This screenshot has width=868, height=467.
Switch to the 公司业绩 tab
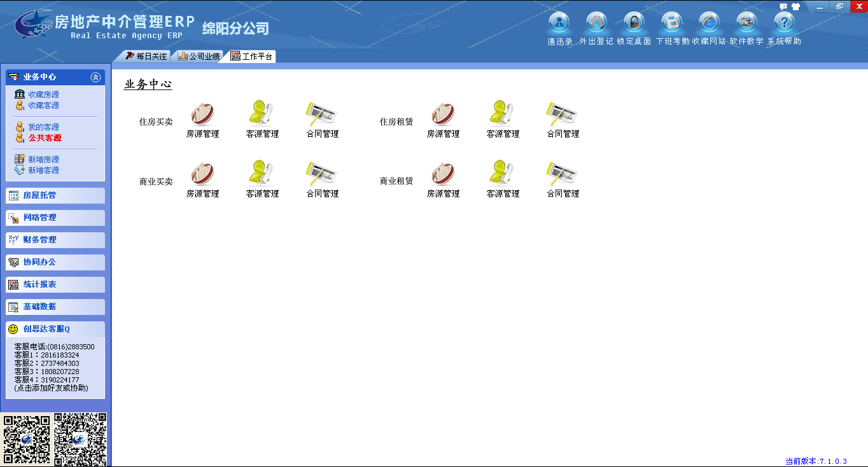(199, 56)
